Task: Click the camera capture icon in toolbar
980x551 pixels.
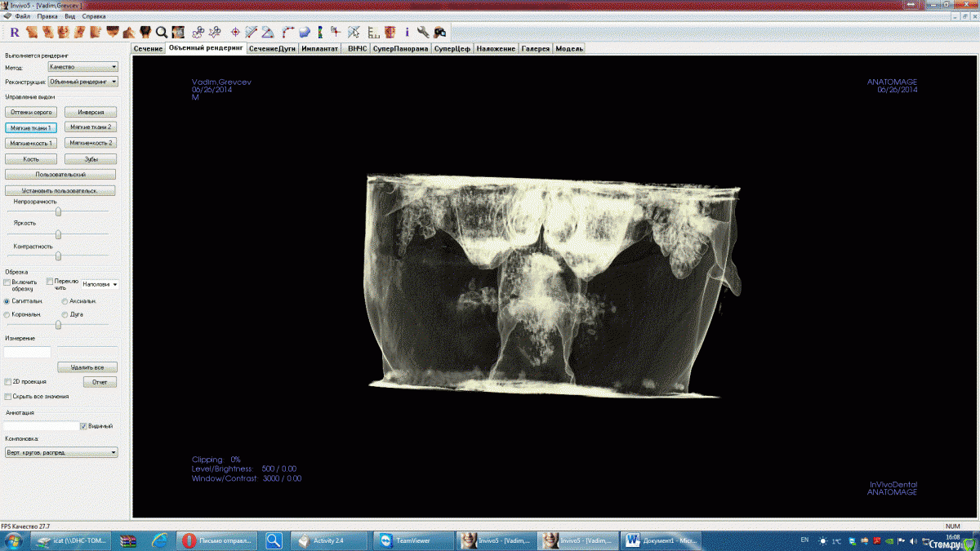Action: 439,33
